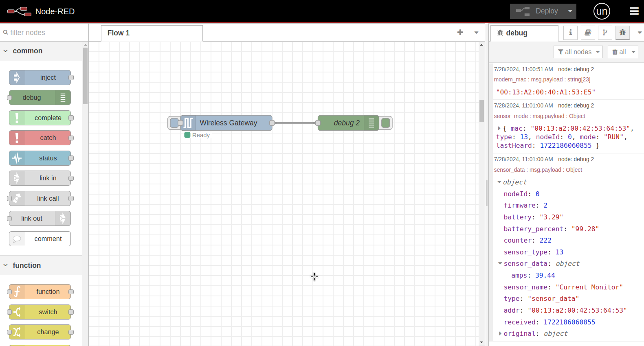Open the sidebar tabs dropdown arrow
Screen dimensions: 644x346
click(640, 33)
